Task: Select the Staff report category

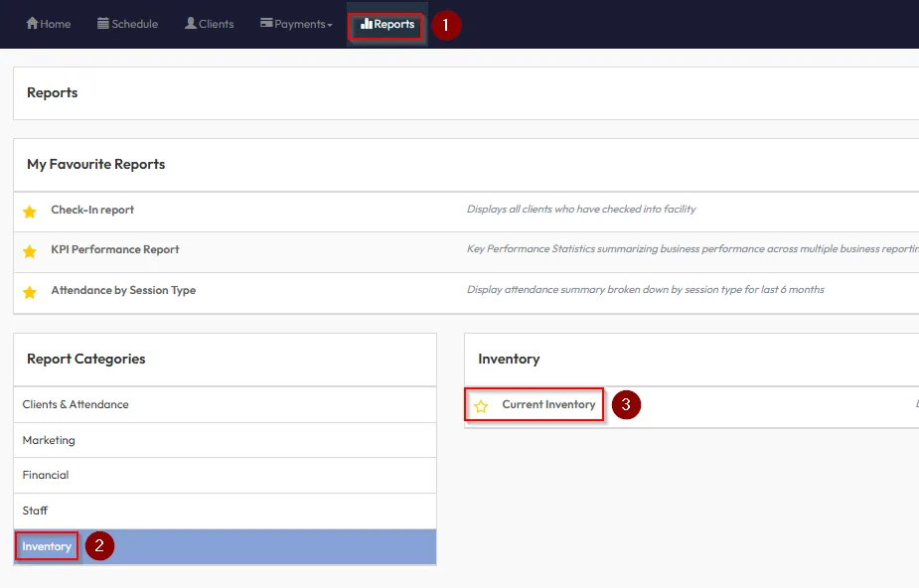Action: [36, 511]
